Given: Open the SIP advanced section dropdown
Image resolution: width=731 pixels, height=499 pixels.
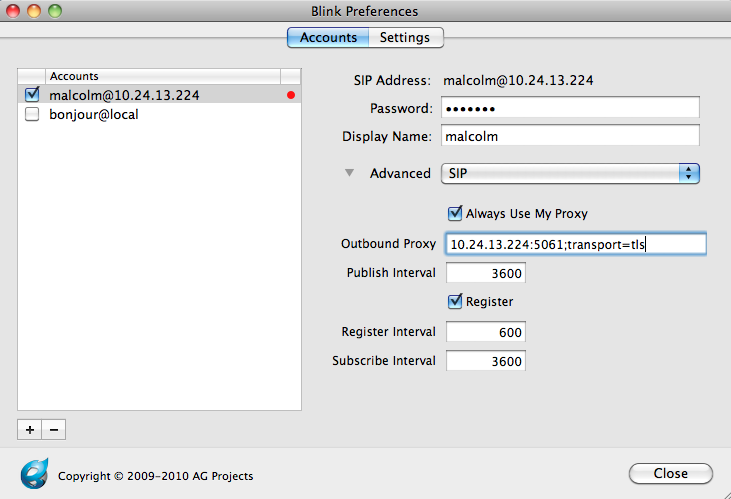Looking at the screenshot, I should pyautogui.click(x=570, y=174).
